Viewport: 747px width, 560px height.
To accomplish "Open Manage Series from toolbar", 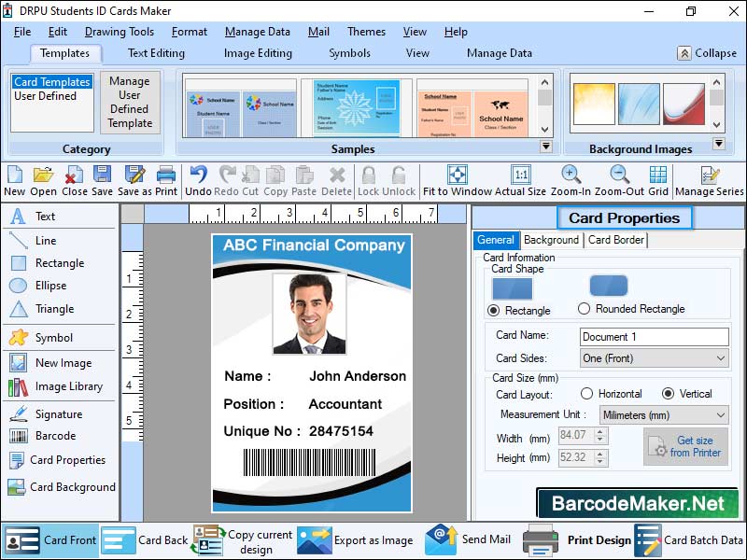I will point(710,181).
